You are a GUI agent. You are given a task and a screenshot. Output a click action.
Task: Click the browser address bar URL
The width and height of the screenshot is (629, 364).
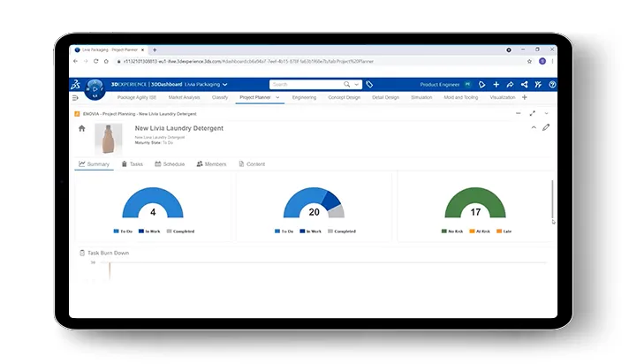248,61
